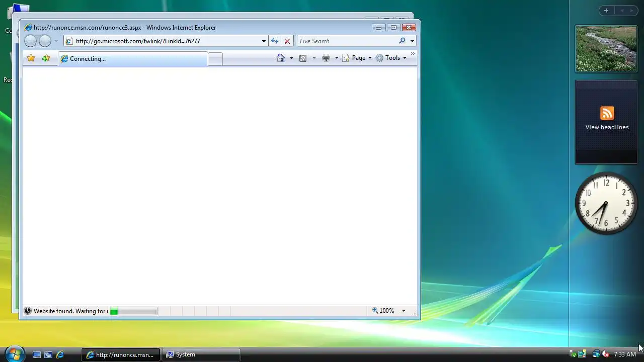Image resolution: width=644 pixels, height=362 pixels.
Task: Click the View headlines link
Action: click(x=607, y=127)
